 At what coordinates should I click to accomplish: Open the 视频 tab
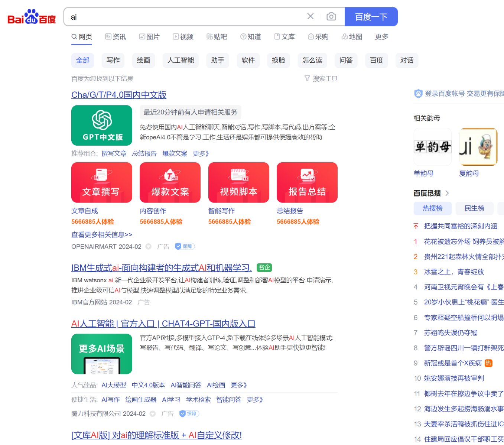tap(183, 37)
